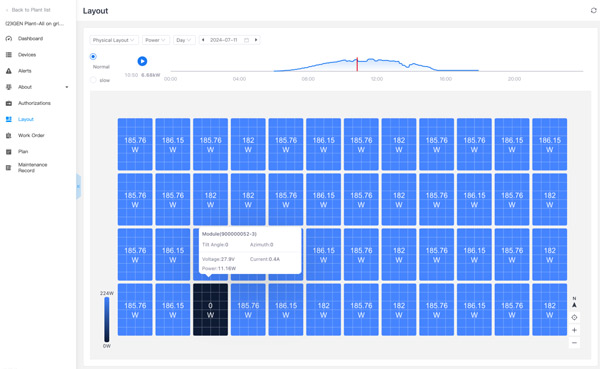
Task: Recenter the layout with the target icon
Action: (x=574, y=317)
